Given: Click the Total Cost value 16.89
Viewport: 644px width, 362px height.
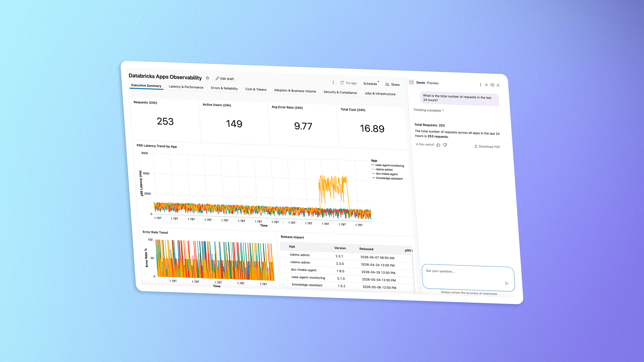Looking at the screenshot, I should point(372,128).
